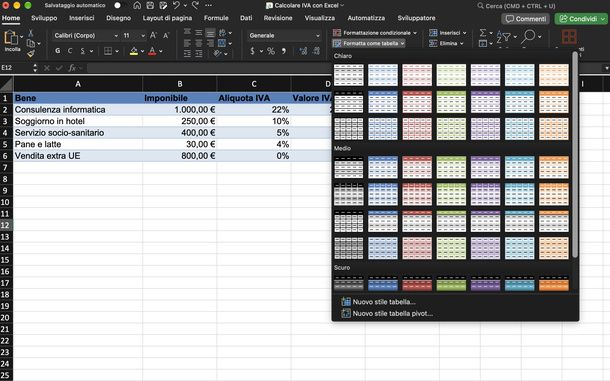Viewport: 610px width, 381px height.
Task: Click the Sort and Filter funnel icon
Action: (503, 37)
